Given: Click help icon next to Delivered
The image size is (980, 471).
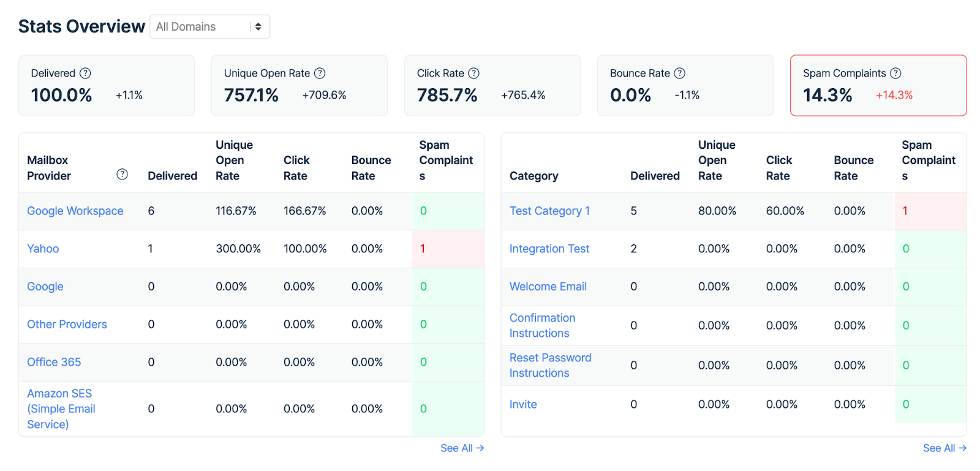Looking at the screenshot, I should pos(86,73).
